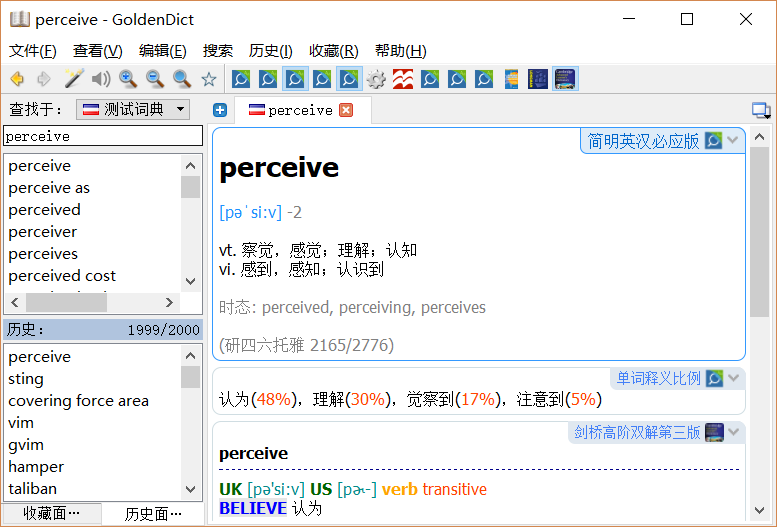Open a new tab with the blue plus
The width and height of the screenshot is (777, 527).
220,110
